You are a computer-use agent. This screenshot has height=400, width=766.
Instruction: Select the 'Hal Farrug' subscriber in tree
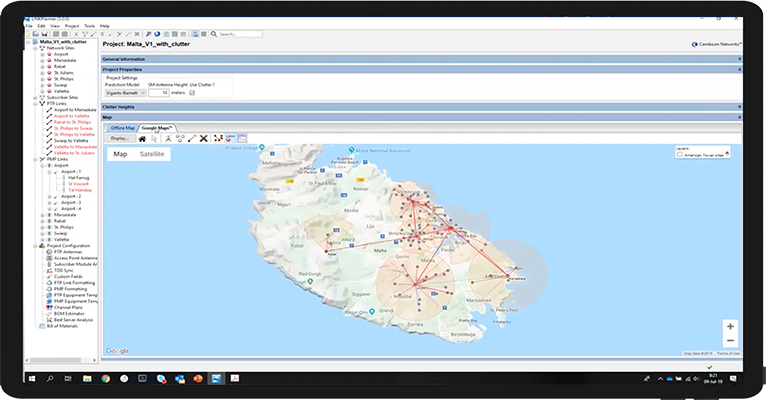point(79,178)
